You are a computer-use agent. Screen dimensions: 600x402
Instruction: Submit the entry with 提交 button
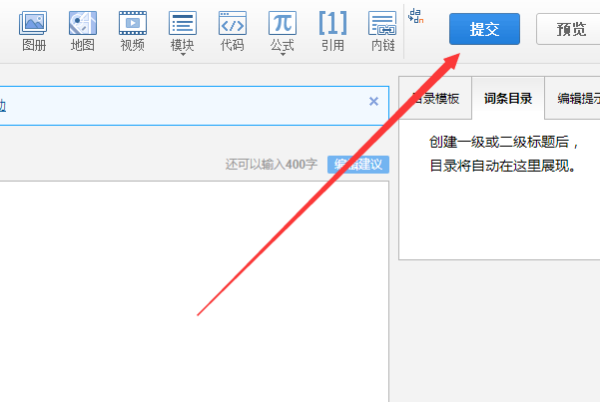(x=484, y=29)
